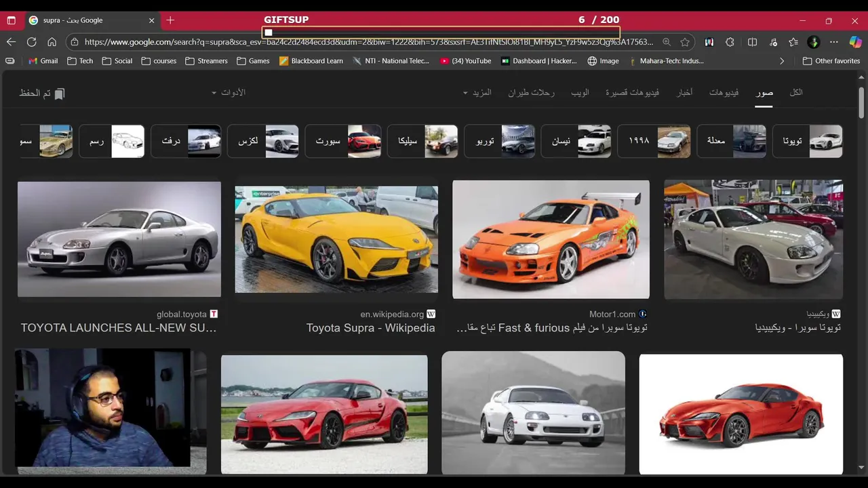Select the سيليكا (Celica) filter chip

click(x=422, y=141)
